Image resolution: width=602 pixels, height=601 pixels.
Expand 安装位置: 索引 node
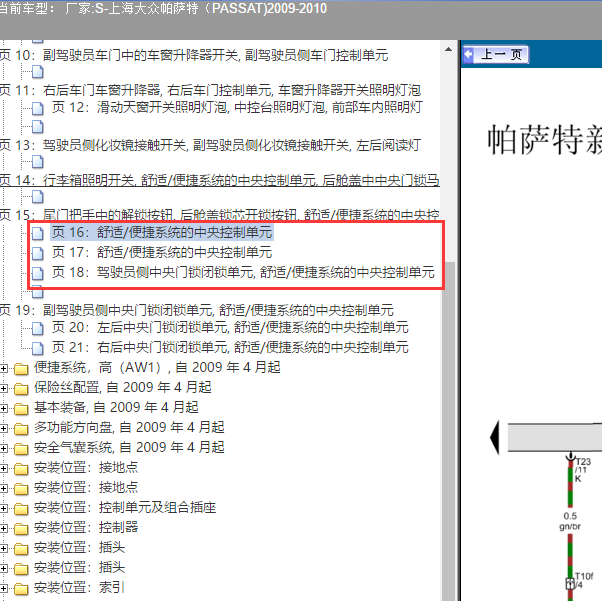[3, 589]
